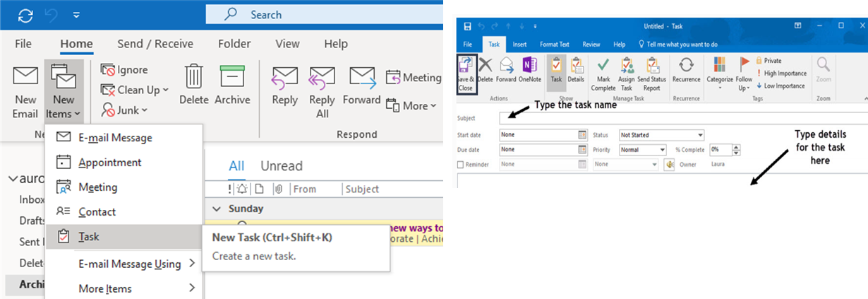Open the Due date calendar picker icon

point(582,150)
